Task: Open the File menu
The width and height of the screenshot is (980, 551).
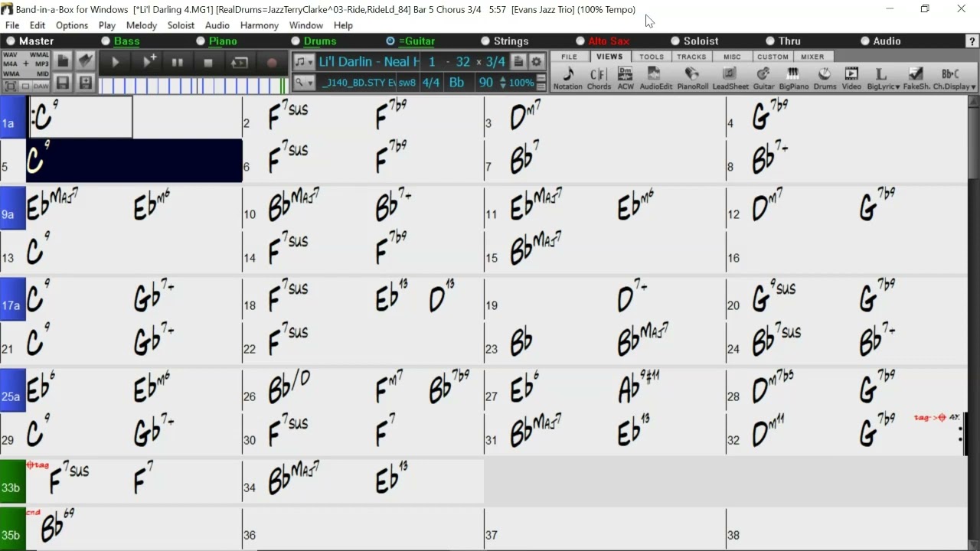Action: [x=12, y=25]
